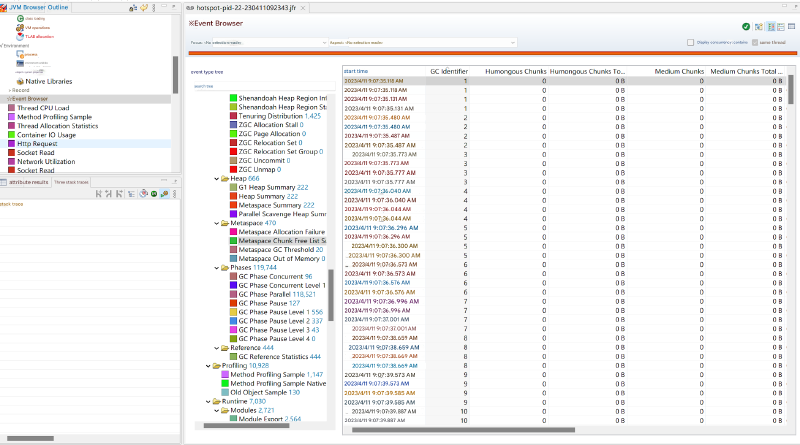Screen dimensions: 800x445
Task: Sort by the GC Identifier column header
Action: (x=448, y=72)
